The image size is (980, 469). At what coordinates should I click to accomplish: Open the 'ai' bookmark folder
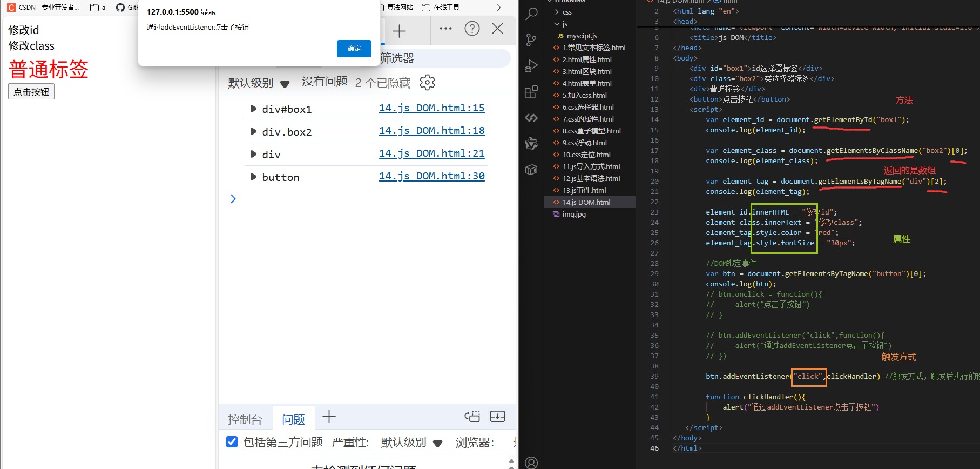click(99, 8)
